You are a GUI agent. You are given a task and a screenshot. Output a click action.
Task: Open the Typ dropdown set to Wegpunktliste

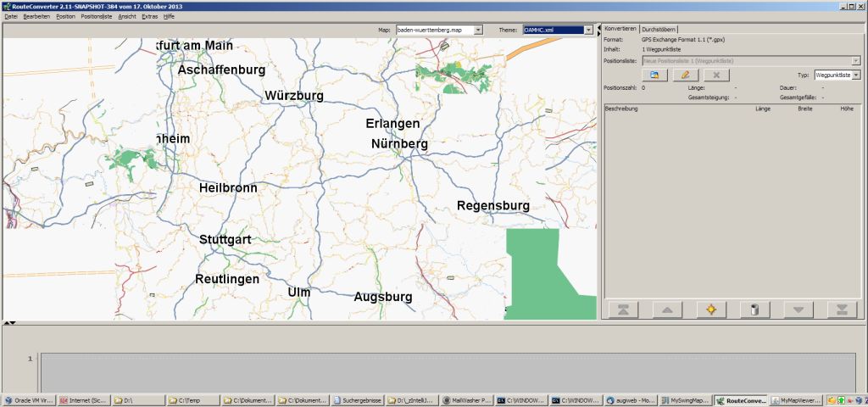coord(856,75)
